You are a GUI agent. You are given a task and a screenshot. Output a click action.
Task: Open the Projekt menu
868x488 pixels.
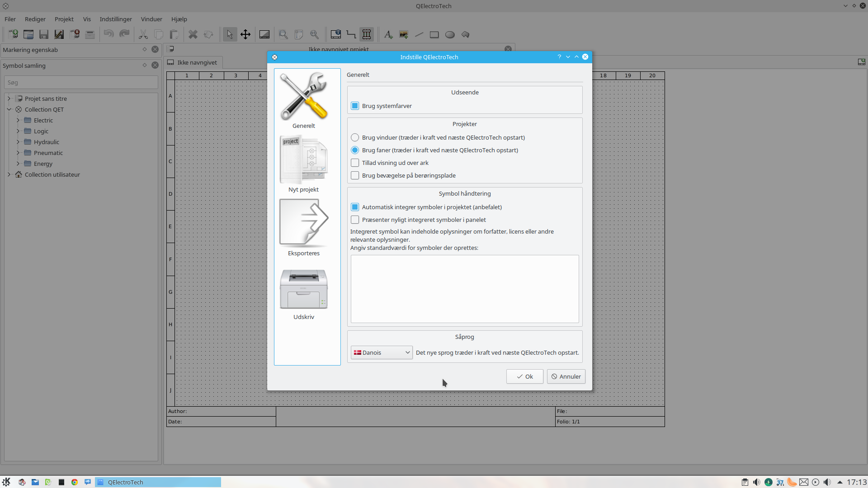pyautogui.click(x=64, y=19)
